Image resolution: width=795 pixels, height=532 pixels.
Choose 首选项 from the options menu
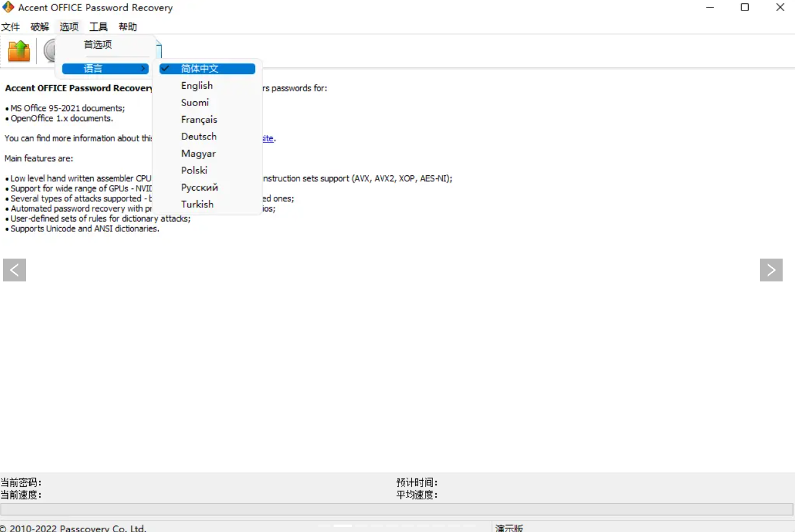[x=98, y=44]
